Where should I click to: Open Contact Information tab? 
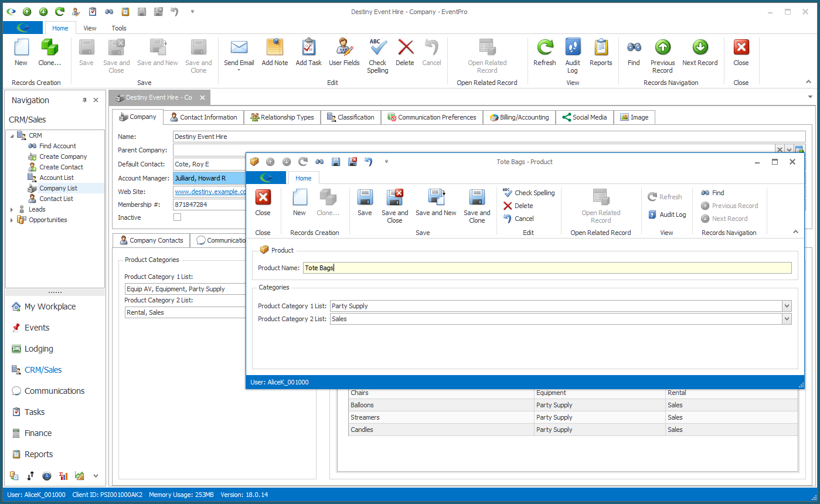point(203,117)
